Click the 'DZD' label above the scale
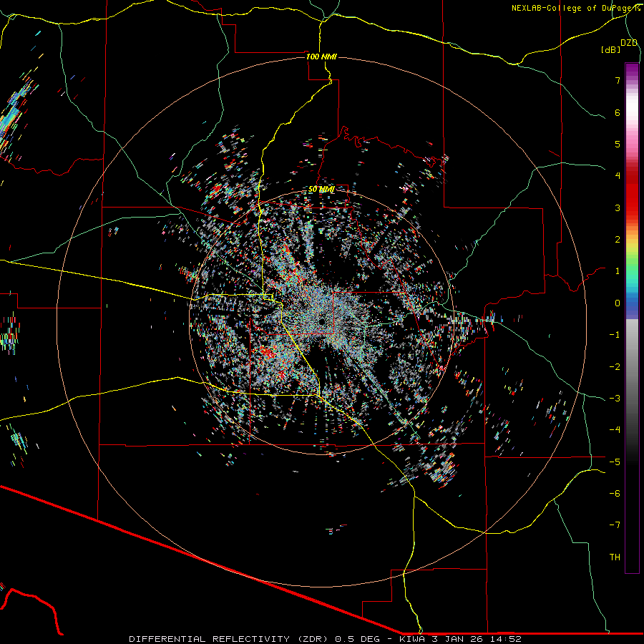This screenshot has width=644, height=644. point(629,43)
